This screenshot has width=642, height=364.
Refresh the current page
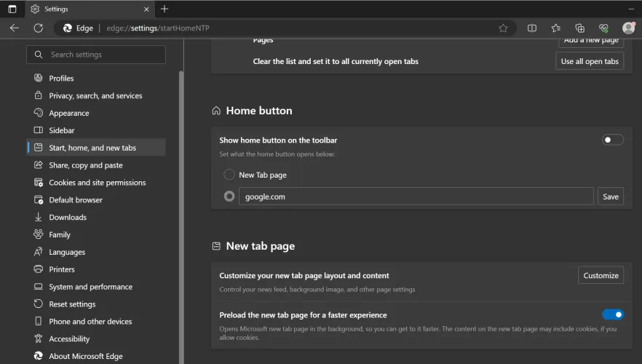[x=38, y=28]
